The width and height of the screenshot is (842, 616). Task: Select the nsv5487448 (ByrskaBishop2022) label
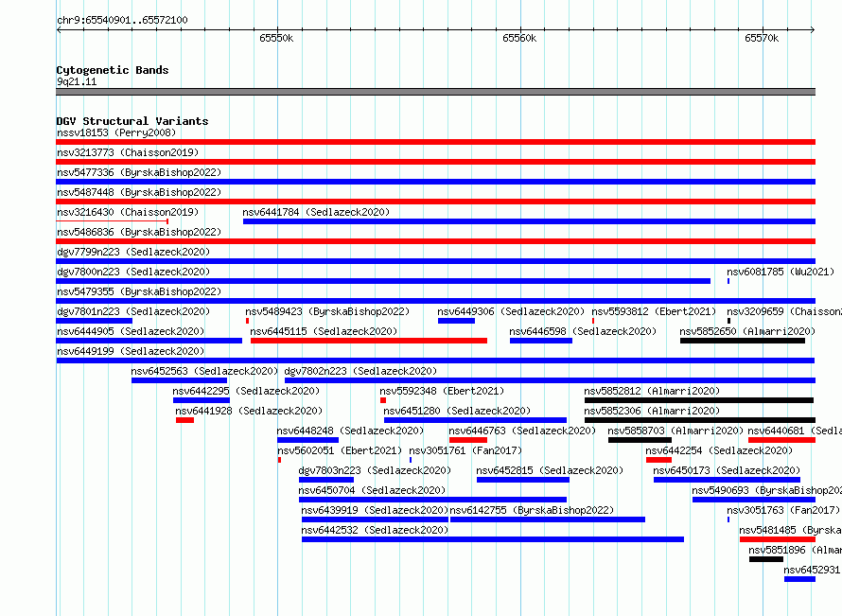pos(139,192)
